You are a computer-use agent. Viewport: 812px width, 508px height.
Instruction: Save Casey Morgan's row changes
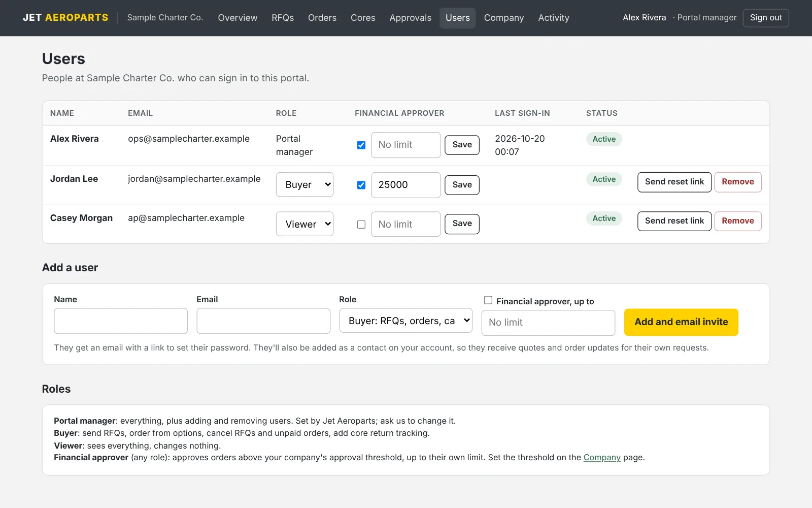point(462,224)
